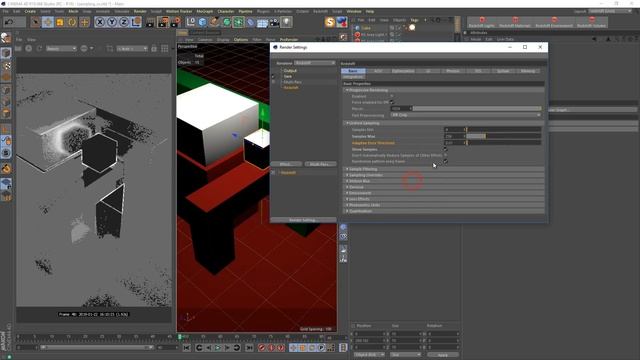Viewport: 640px width, 360px height.
Task: Expand the Sampling Overrides section
Action: tap(347, 175)
